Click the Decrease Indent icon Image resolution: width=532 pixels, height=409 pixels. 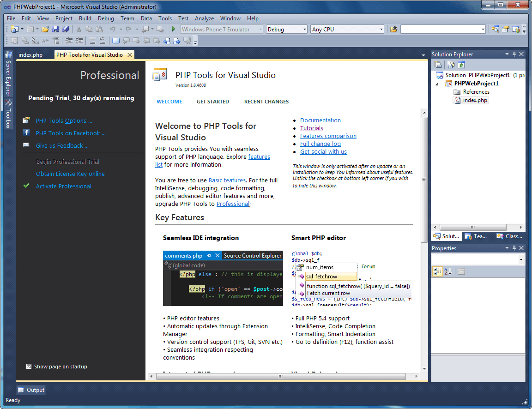point(69,41)
